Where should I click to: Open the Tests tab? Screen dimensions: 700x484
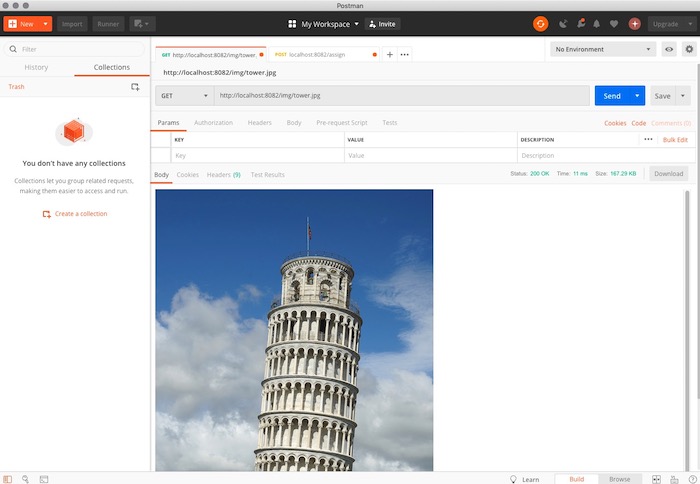389,122
